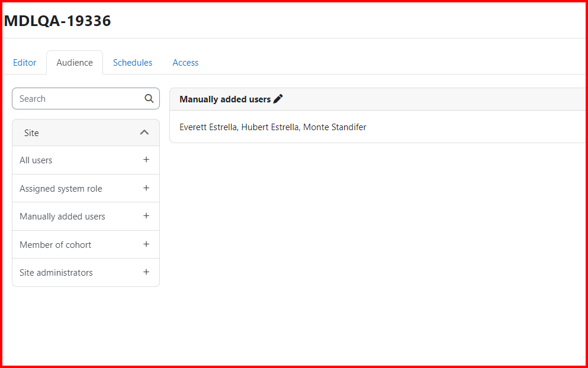The height and width of the screenshot is (368, 588).
Task: Pick the Site administrators label
Action: (56, 272)
